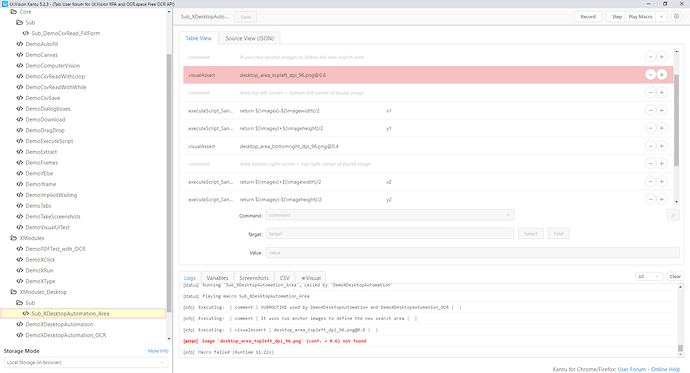Open the User Forum link
The image size is (690, 373).
[x=631, y=369]
